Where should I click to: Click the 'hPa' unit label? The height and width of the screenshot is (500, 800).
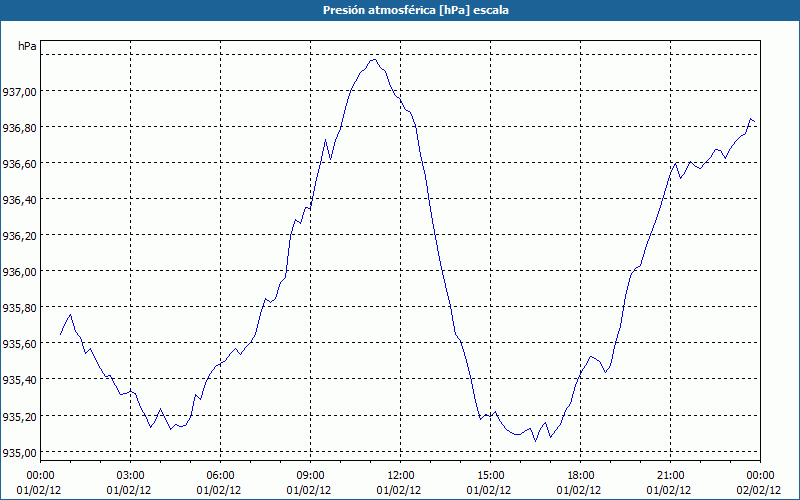pyautogui.click(x=27, y=46)
